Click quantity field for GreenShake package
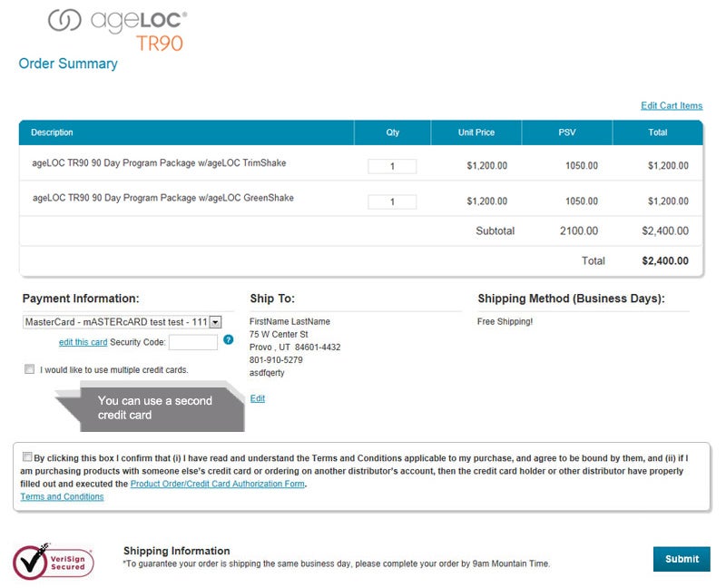The height and width of the screenshot is (588, 726). [x=392, y=201]
